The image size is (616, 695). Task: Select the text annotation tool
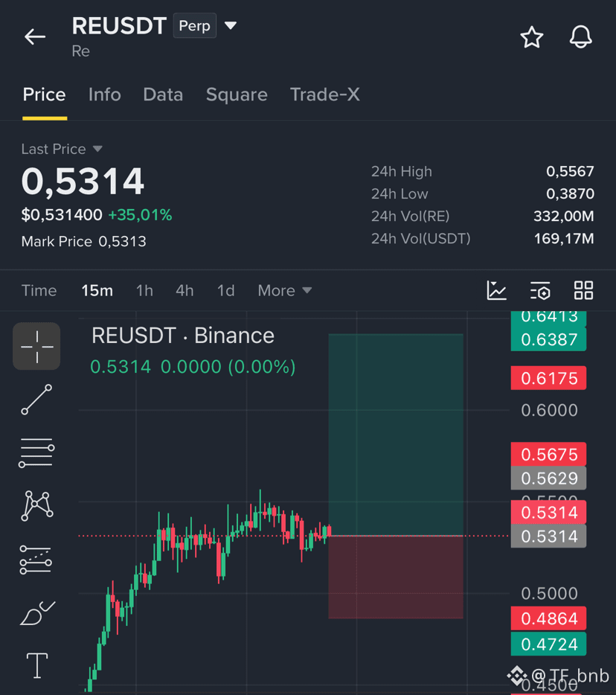[x=37, y=665]
